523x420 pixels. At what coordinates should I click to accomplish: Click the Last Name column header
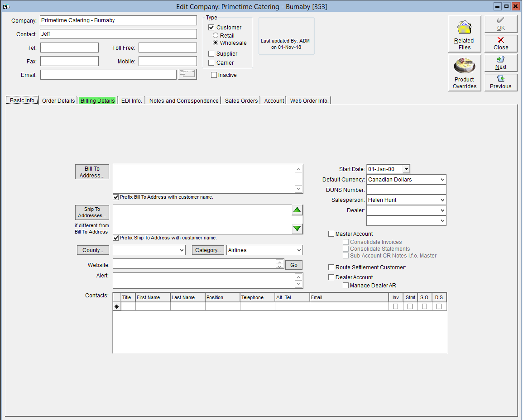[x=188, y=297]
